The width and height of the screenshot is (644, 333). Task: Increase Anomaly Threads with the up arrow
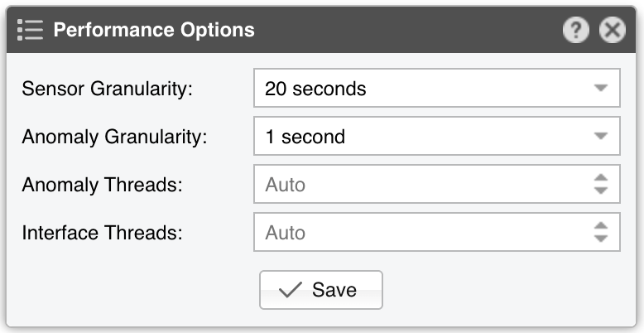click(601, 178)
